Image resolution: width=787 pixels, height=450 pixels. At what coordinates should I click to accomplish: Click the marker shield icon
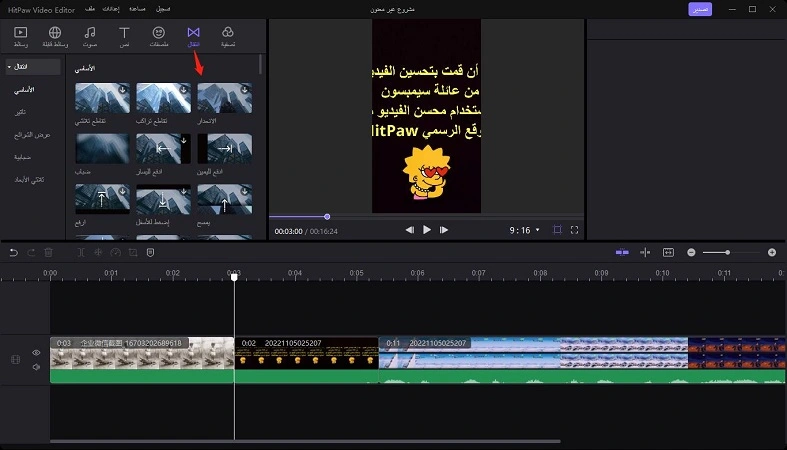(150, 252)
